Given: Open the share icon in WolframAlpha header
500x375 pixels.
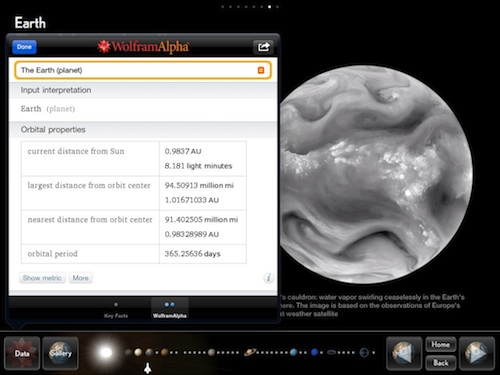Looking at the screenshot, I should (x=263, y=47).
